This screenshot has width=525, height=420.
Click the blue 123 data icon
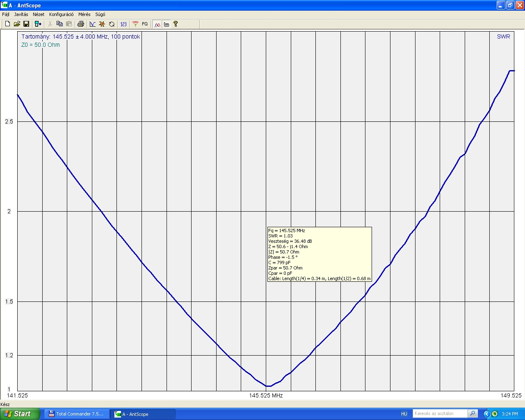click(x=123, y=24)
